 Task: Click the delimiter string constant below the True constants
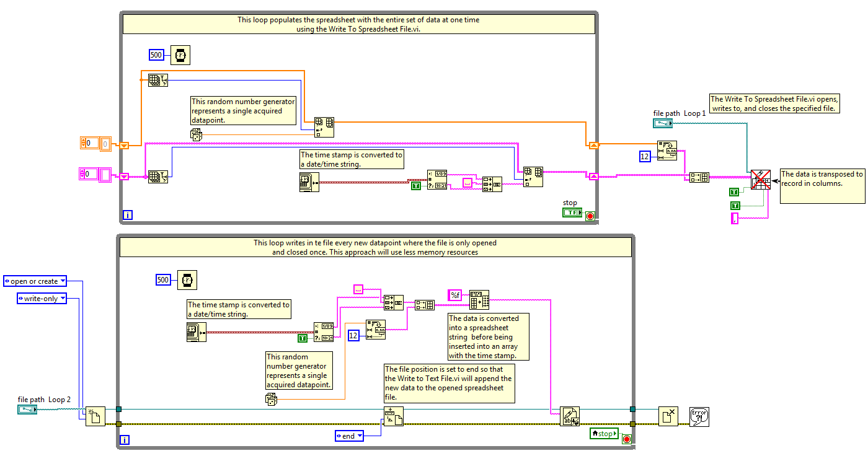(x=735, y=218)
